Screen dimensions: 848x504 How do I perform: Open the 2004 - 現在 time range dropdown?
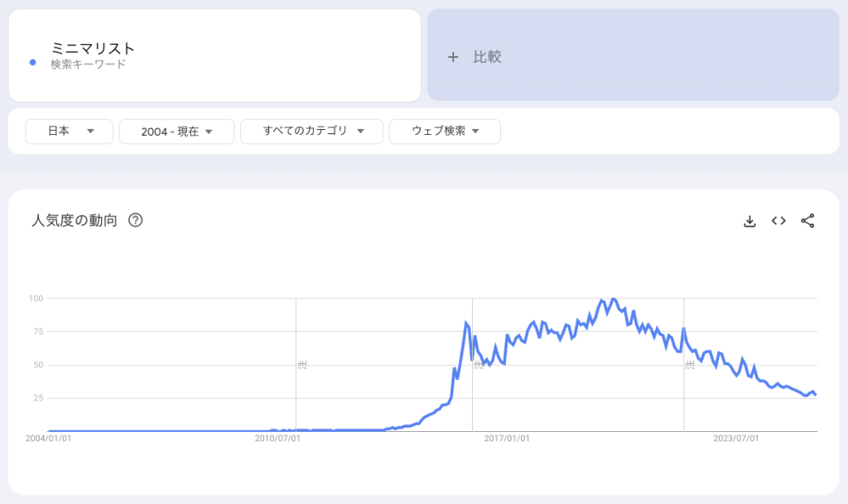click(177, 132)
